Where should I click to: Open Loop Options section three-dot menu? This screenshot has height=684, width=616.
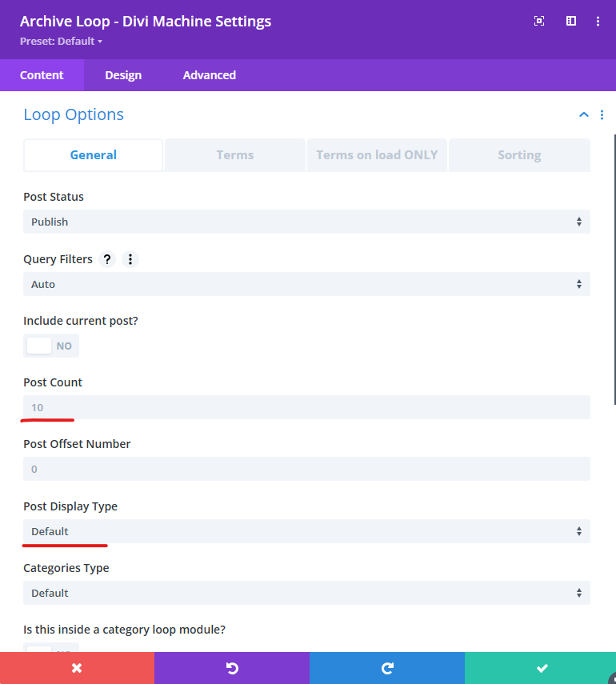click(602, 115)
